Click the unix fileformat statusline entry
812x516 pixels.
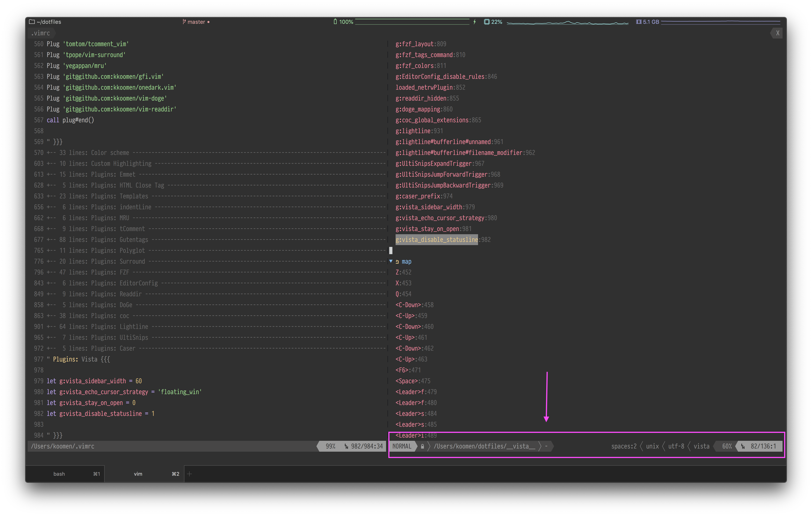tap(652, 446)
